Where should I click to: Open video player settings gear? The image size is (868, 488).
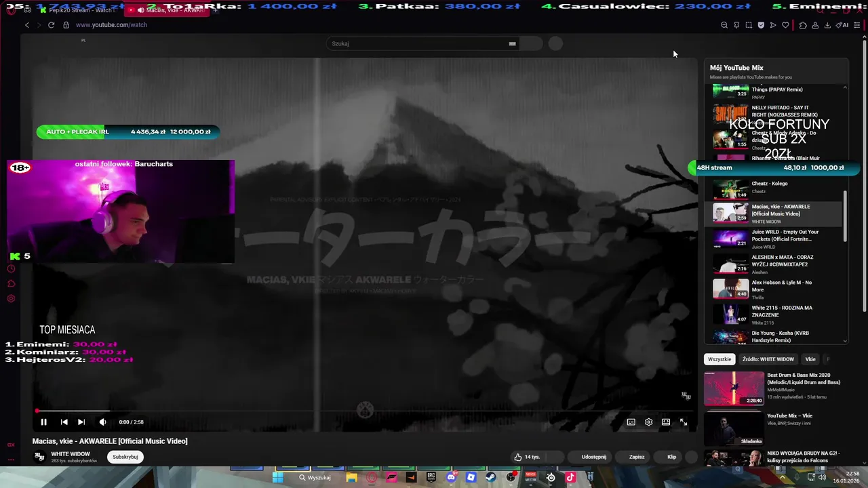coord(648,422)
